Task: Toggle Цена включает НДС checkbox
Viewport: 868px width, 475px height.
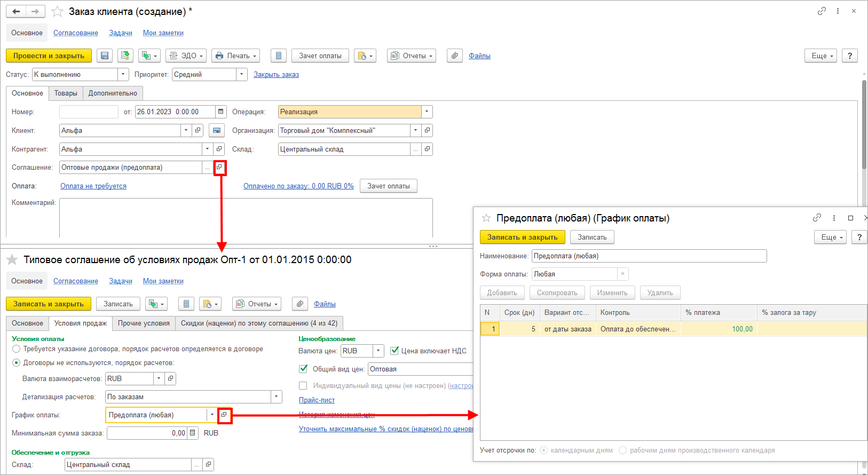Action: click(394, 351)
